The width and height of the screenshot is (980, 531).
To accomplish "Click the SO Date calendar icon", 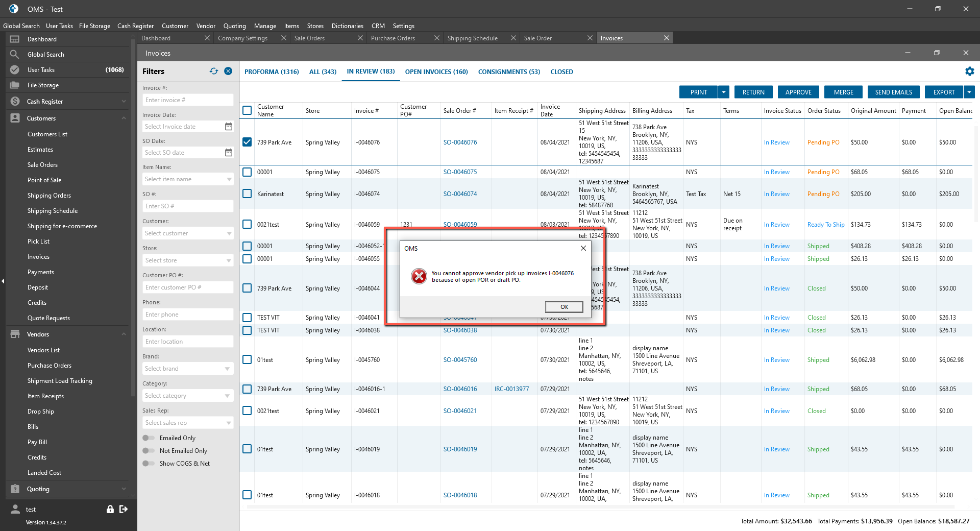I will pyautogui.click(x=229, y=153).
